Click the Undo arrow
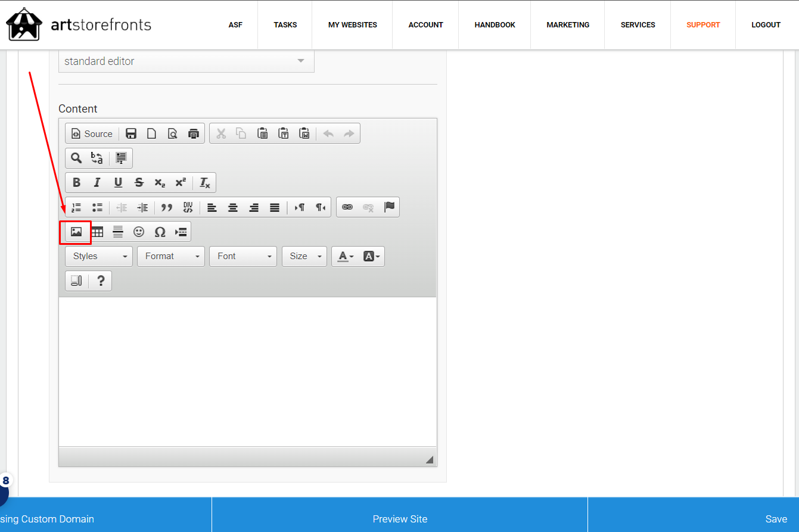The image size is (799, 532). [x=328, y=133]
